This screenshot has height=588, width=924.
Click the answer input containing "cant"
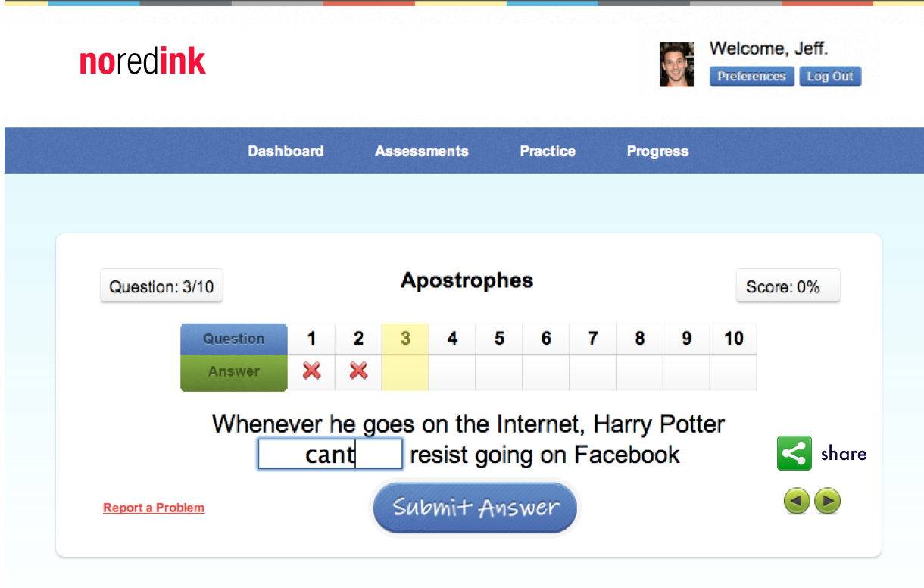[x=330, y=455]
